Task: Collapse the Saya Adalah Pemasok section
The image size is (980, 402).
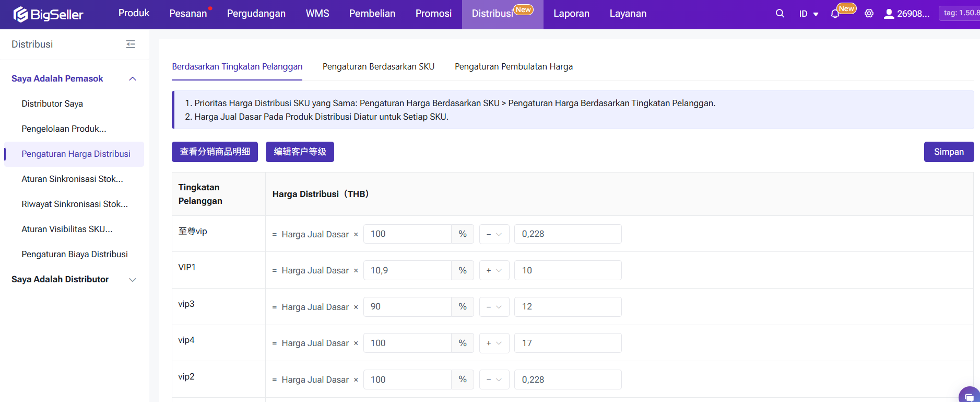Action: click(x=133, y=79)
